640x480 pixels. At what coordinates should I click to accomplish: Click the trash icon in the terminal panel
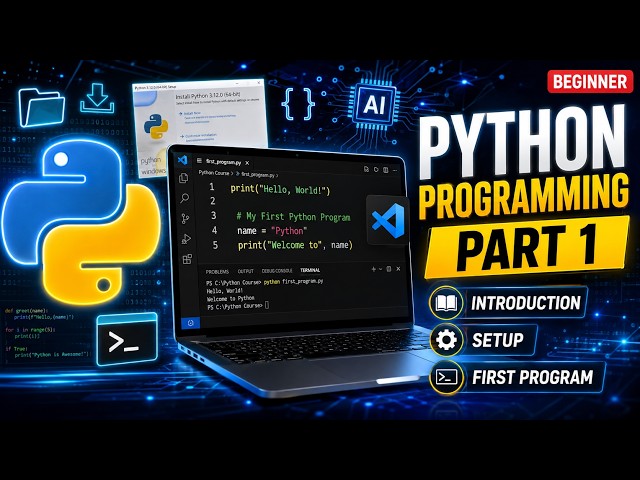pos(389,269)
